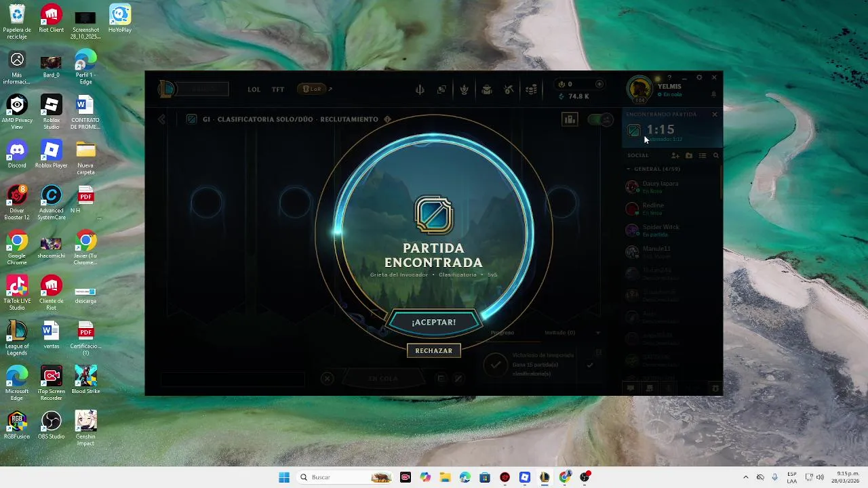Close the ENCONTRANDO PARTIDA queue panel

coord(714,114)
